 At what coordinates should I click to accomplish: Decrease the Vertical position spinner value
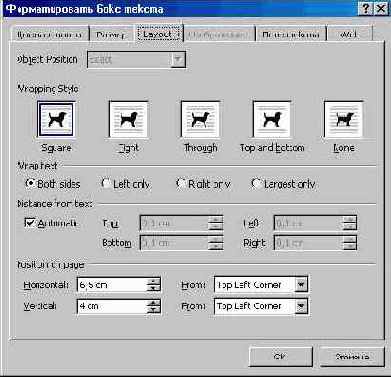coord(153,309)
